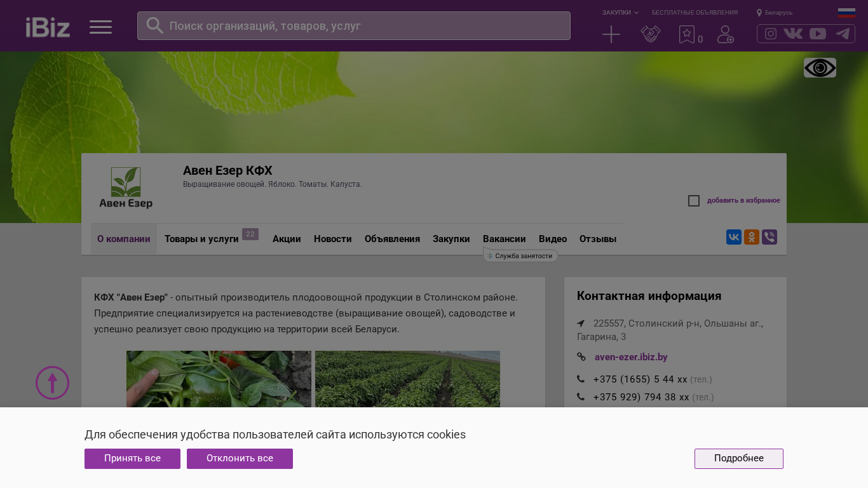Open the Telegram channel in header
The height and width of the screenshot is (488, 868).
pos(843,34)
